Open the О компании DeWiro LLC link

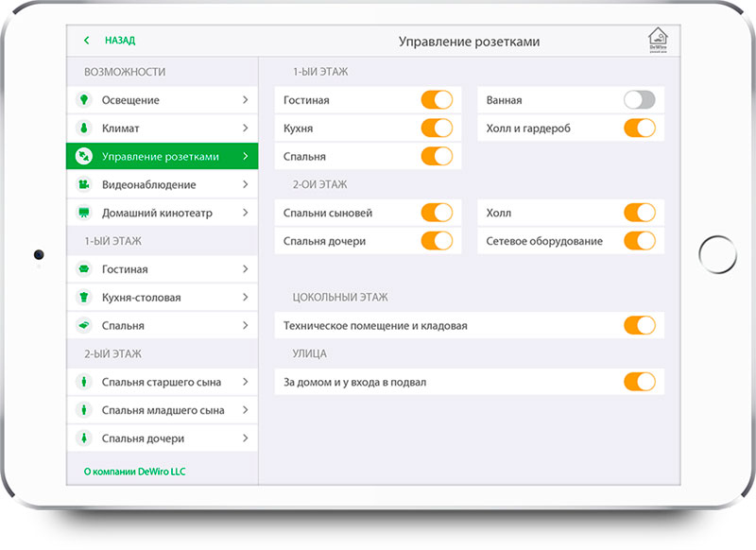[134, 472]
